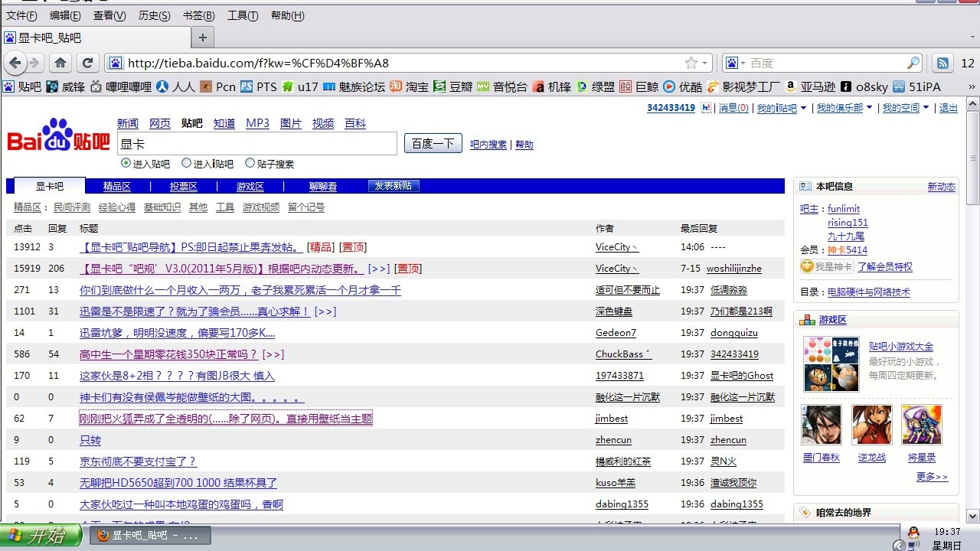Open the 绿盟 bookmark
Viewport: 980px width, 551px height.
tap(596, 86)
